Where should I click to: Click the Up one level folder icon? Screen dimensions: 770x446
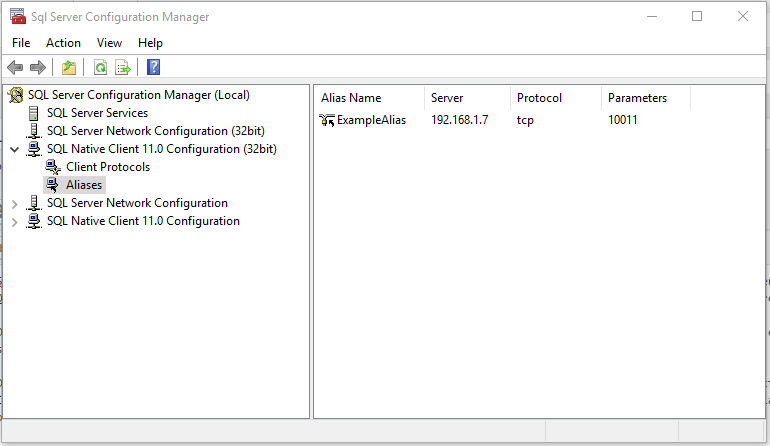[68, 68]
